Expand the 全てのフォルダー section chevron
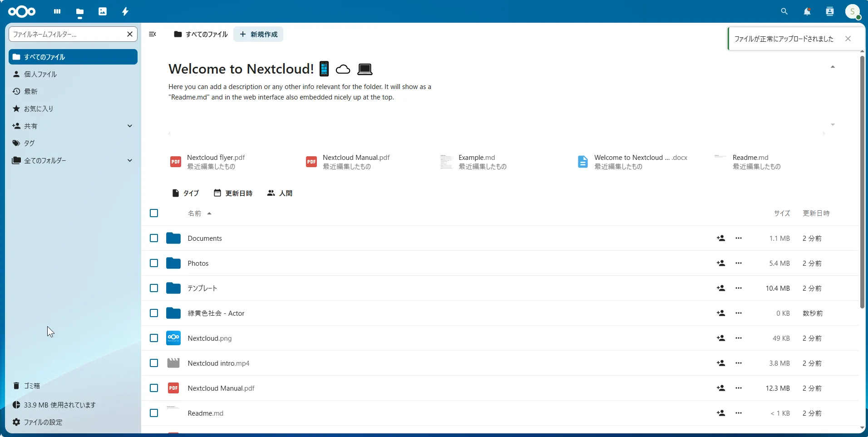868x437 pixels. point(130,160)
